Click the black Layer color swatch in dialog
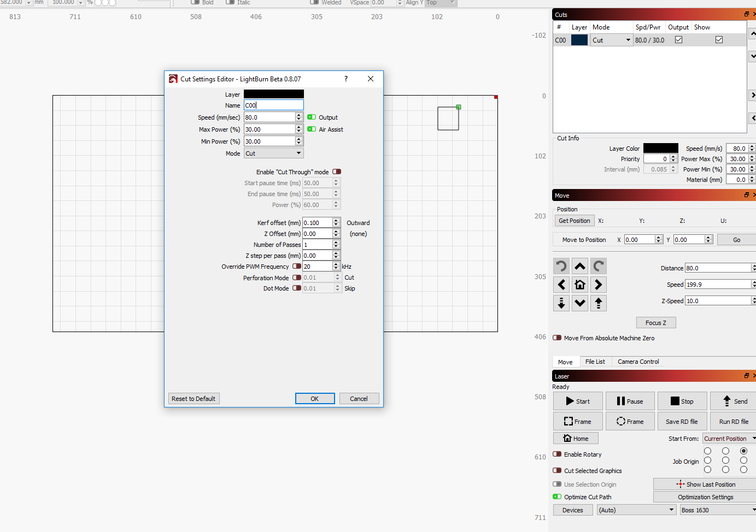Viewport: 756px width, 532px height. tap(274, 94)
